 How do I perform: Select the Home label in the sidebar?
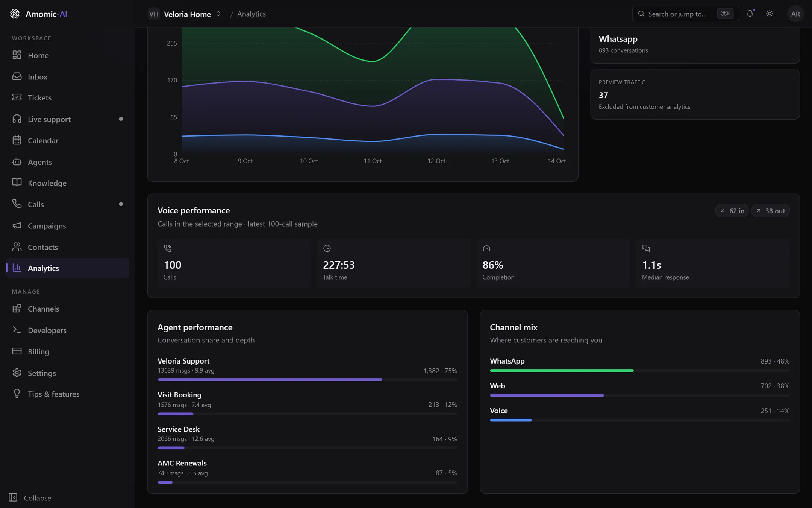tap(38, 55)
